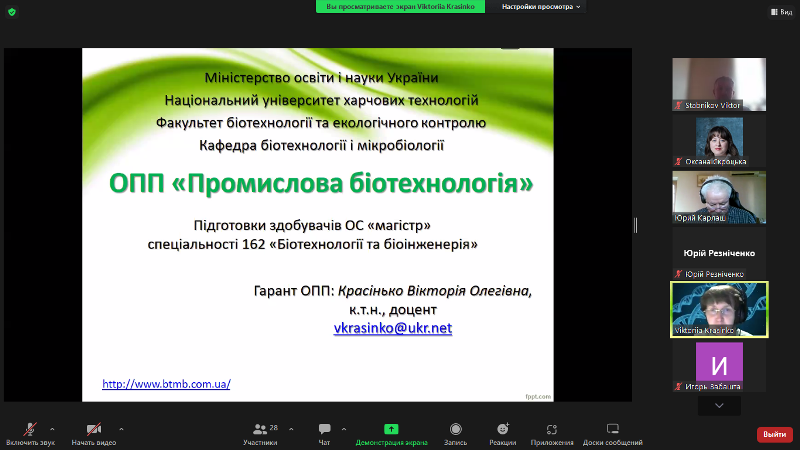The width and height of the screenshot is (800, 450).
Task: Open Доски сообщений whiteboards
Action: (613, 434)
